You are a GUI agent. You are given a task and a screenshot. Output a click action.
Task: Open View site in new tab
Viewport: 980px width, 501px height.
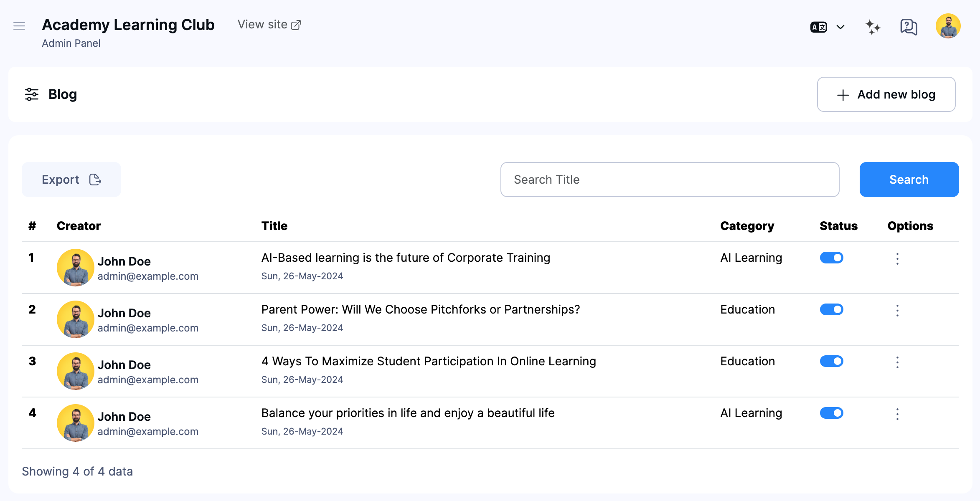pos(269,24)
